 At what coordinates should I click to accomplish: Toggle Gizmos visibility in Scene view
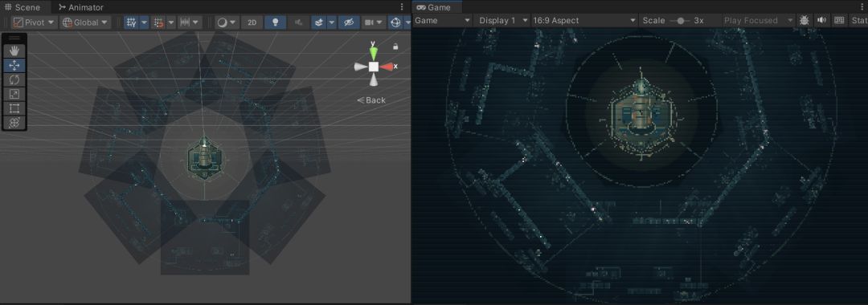[395, 22]
